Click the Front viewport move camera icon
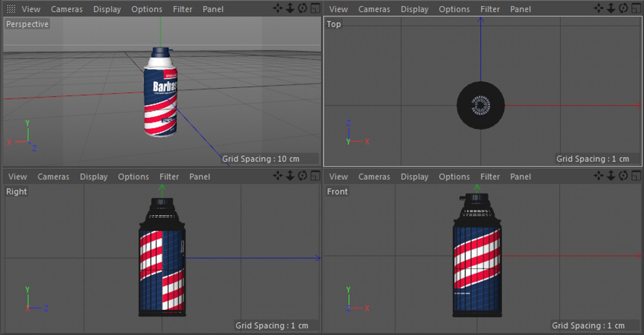 tap(599, 175)
